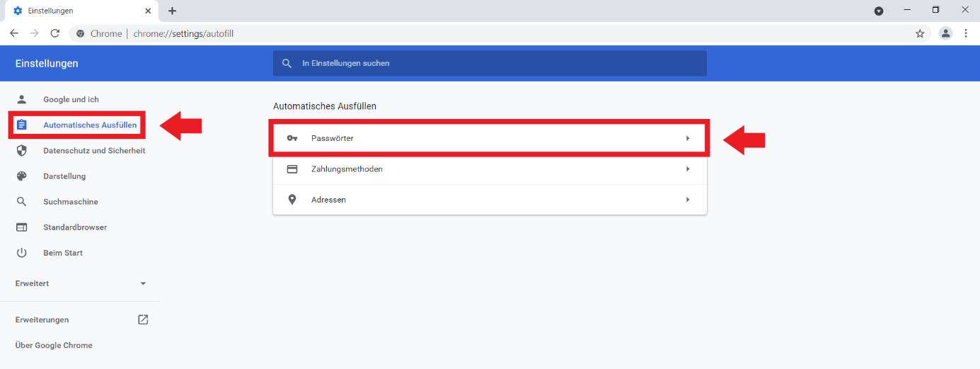Click the Passwörter row label

click(332, 138)
